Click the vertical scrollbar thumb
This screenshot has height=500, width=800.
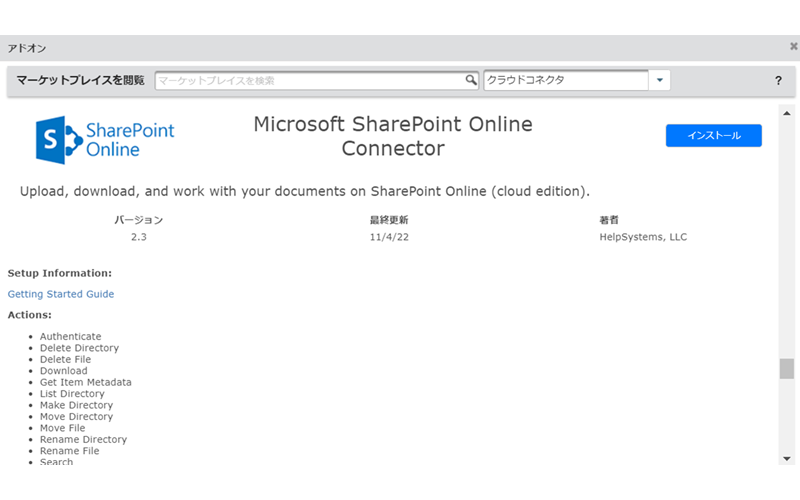point(787,369)
